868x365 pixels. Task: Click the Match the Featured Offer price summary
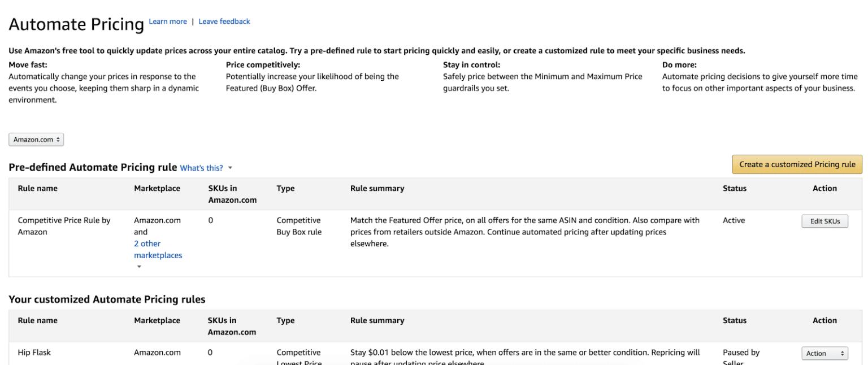click(524, 232)
